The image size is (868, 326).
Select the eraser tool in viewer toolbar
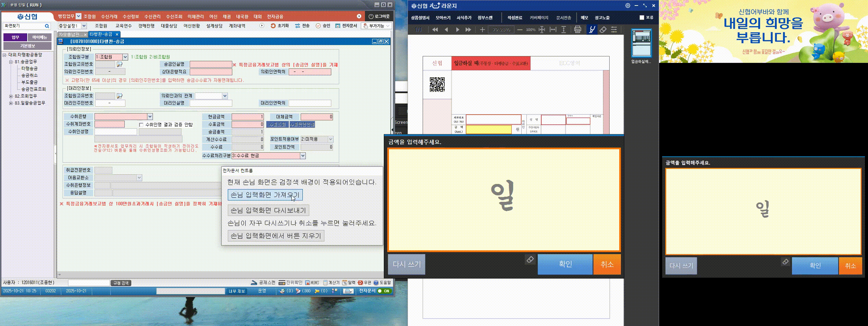coord(603,30)
